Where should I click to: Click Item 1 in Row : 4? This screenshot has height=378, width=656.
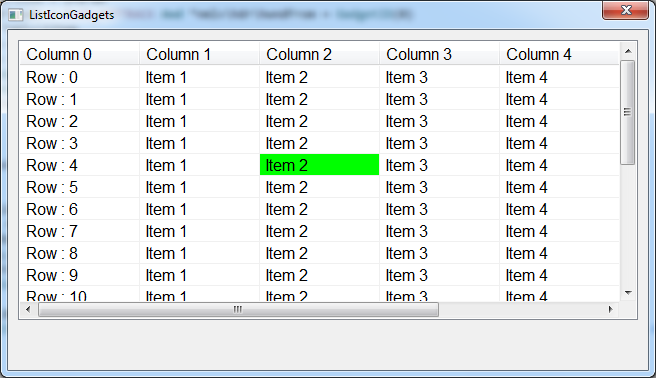click(200, 165)
